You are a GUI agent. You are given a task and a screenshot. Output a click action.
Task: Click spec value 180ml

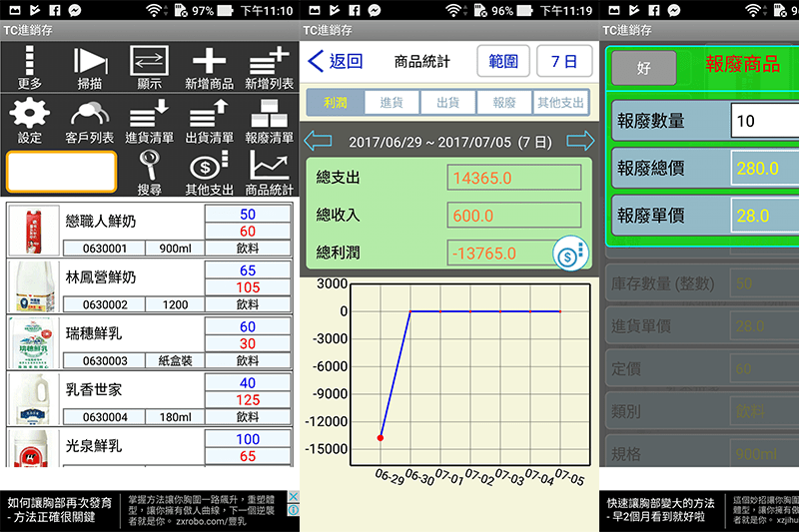pyautogui.click(x=176, y=417)
